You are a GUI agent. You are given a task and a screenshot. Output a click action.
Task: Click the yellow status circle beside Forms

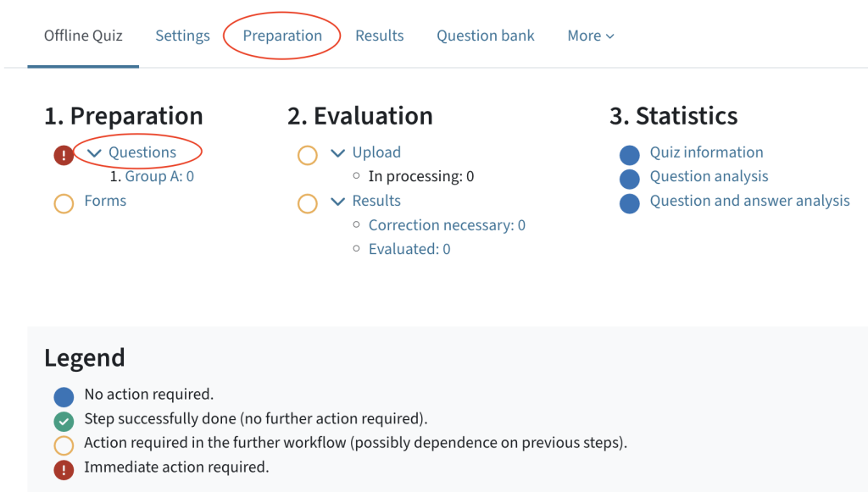click(x=64, y=202)
